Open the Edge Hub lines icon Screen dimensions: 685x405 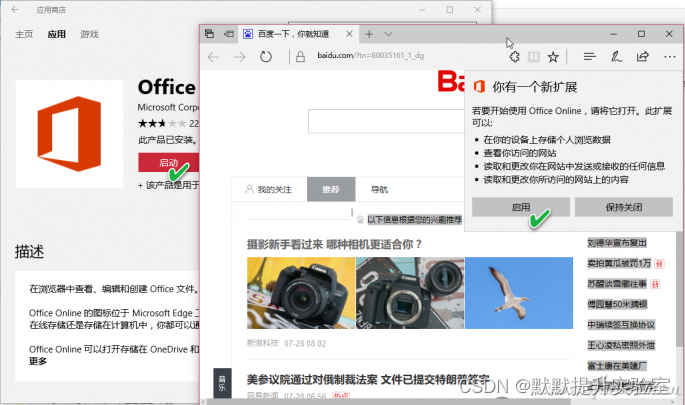(590, 57)
